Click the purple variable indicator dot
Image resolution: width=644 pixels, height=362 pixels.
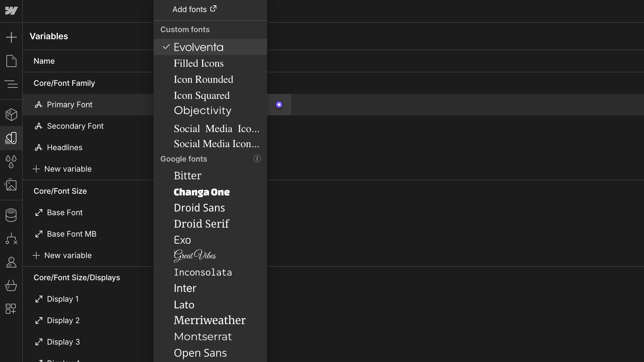[279, 105]
